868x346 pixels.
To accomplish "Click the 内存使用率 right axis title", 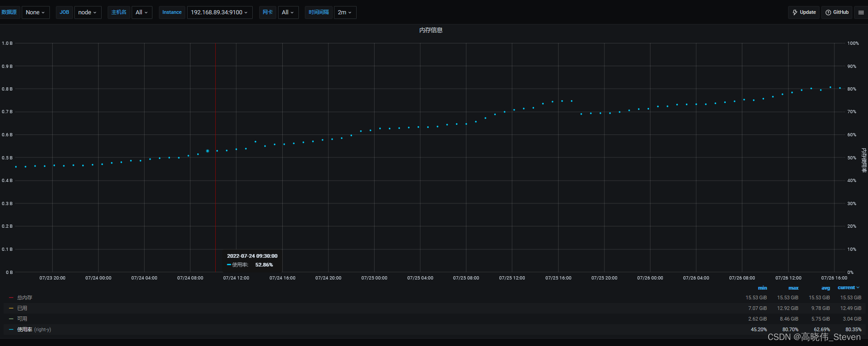I will [x=864, y=160].
